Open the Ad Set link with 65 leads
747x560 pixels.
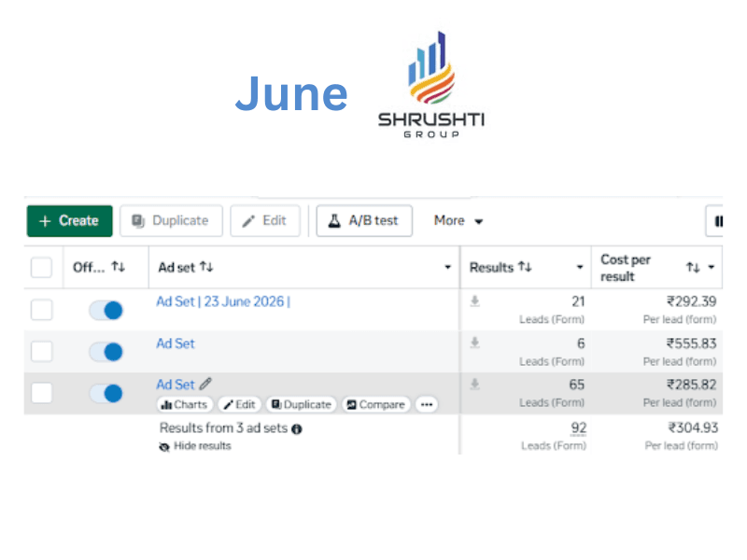[x=176, y=385]
